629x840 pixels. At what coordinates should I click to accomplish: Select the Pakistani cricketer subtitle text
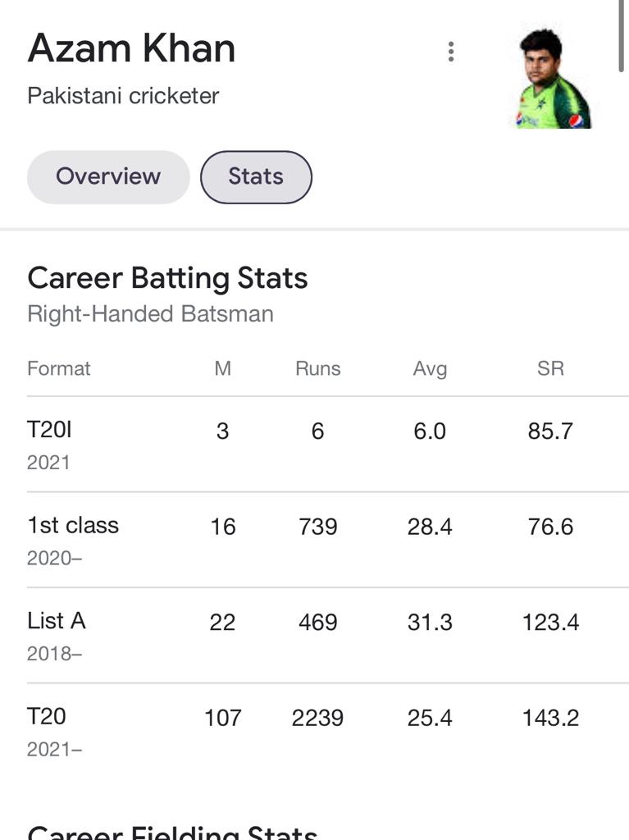pyautogui.click(x=123, y=96)
